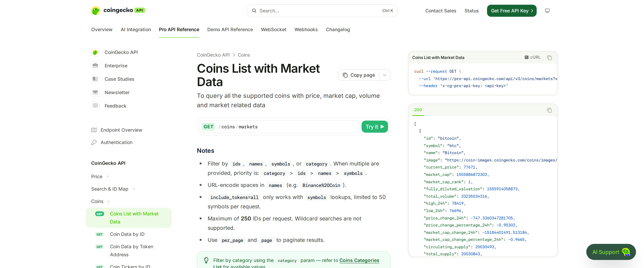The image size is (644, 268).
Task: Click into the Search field
Action: 322,11
